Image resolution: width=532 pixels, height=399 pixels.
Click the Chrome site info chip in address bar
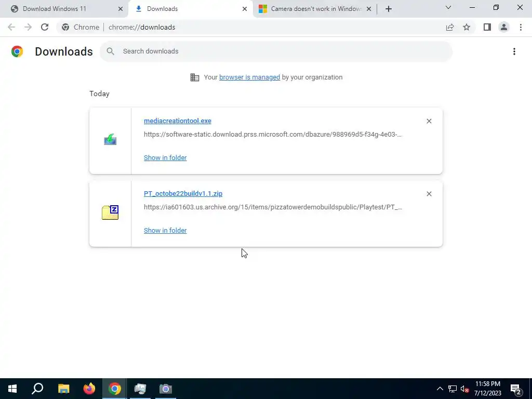coord(81,27)
